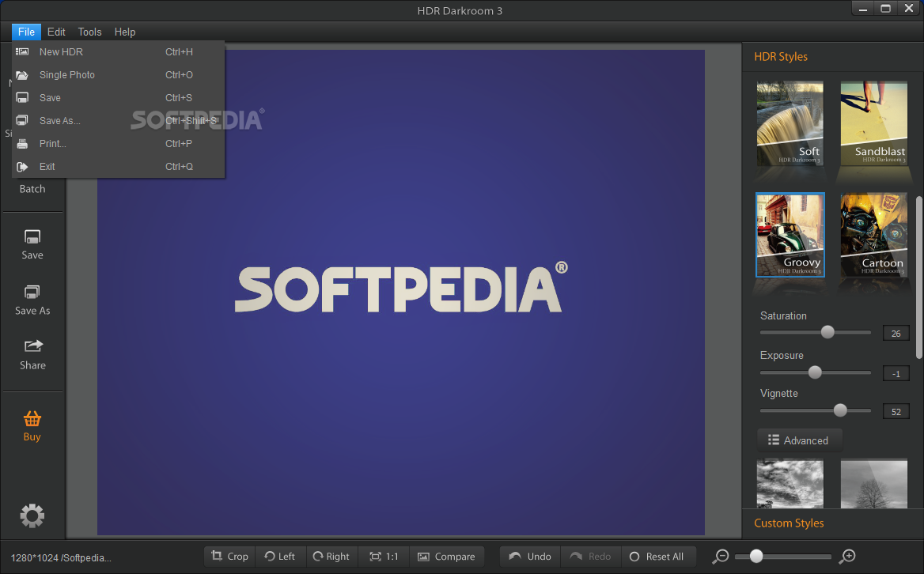This screenshot has height=574, width=924.
Task: Click the Single Photo folder icon
Action: coord(22,75)
